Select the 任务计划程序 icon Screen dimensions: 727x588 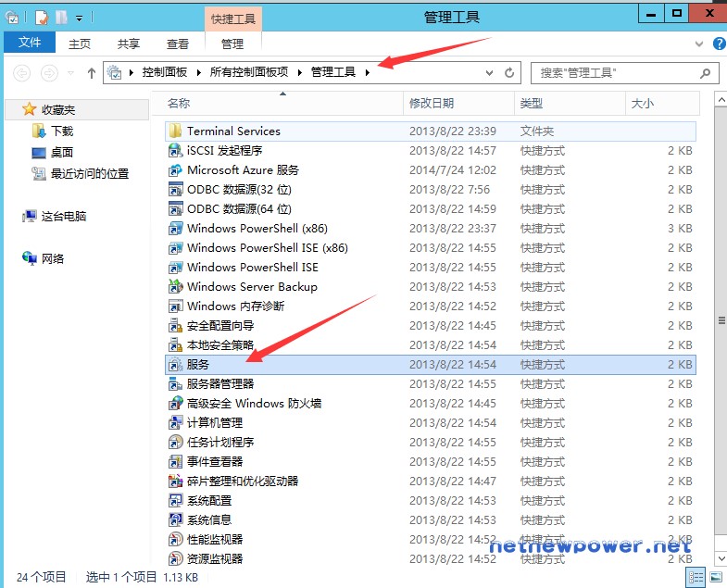175,443
